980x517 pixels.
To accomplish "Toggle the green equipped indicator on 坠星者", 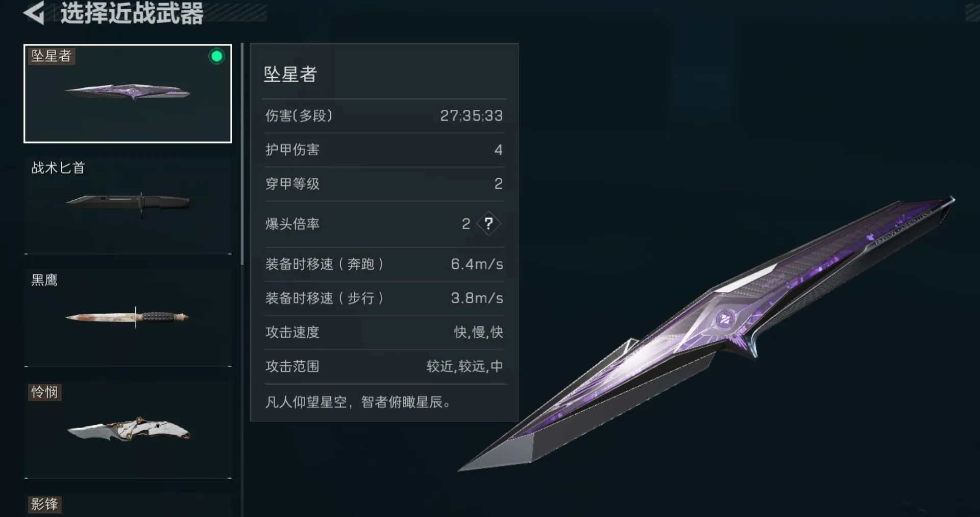I will pyautogui.click(x=216, y=56).
